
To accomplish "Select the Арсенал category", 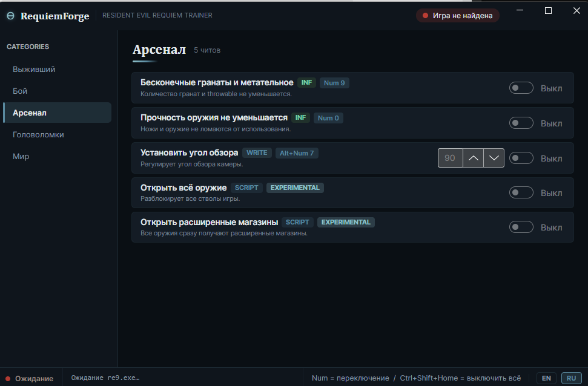I will pyautogui.click(x=57, y=113).
